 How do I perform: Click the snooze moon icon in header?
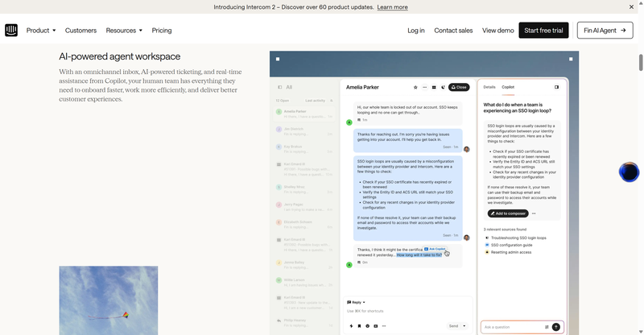443,87
